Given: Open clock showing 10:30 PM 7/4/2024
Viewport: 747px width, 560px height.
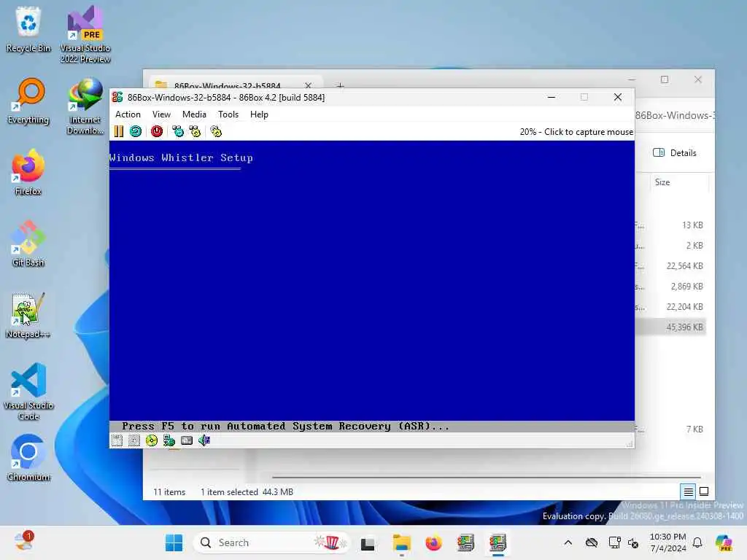Looking at the screenshot, I should 668,542.
